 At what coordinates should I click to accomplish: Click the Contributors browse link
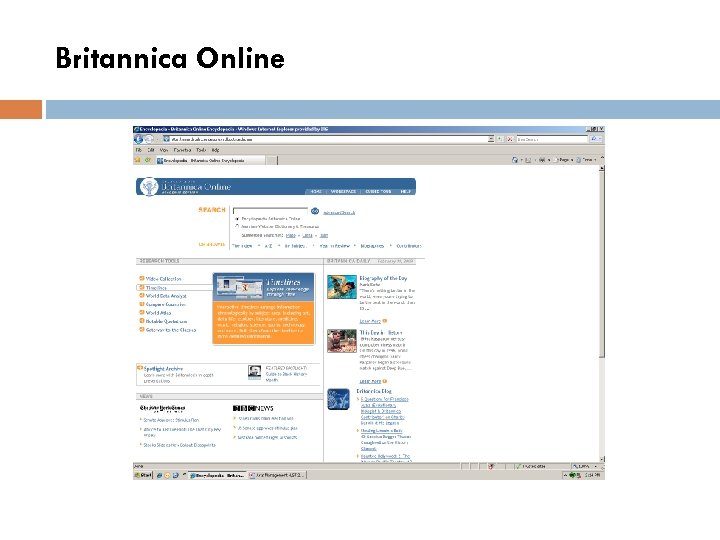[x=409, y=246]
